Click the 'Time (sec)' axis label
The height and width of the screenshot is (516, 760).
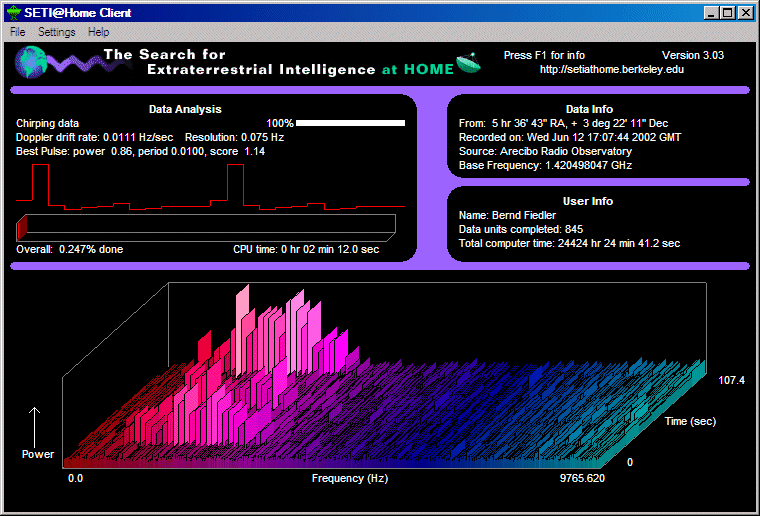[690, 421]
